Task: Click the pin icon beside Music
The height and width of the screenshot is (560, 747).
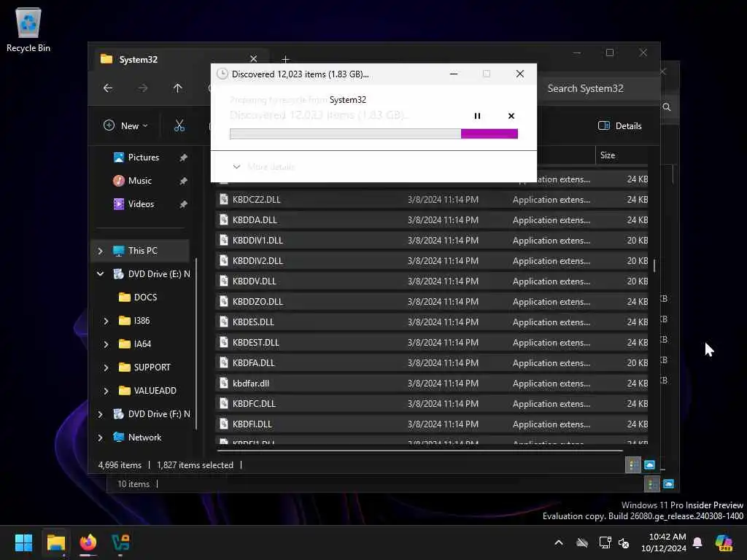Action: (183, 181)
